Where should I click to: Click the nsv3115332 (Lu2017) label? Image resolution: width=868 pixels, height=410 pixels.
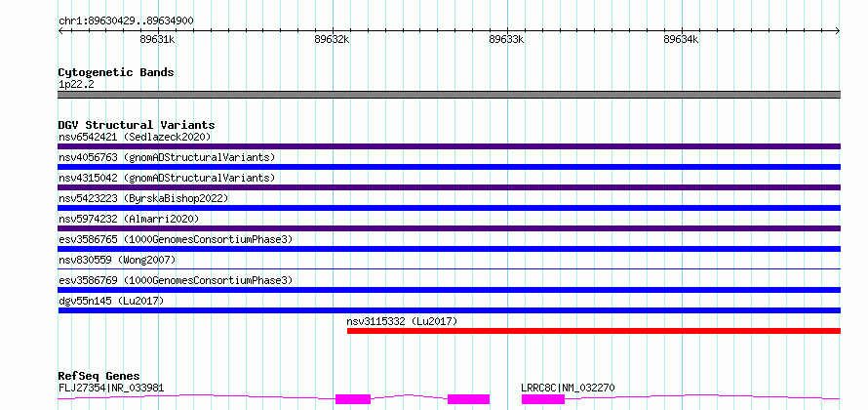pyautogui.click(x=403, y=321)
